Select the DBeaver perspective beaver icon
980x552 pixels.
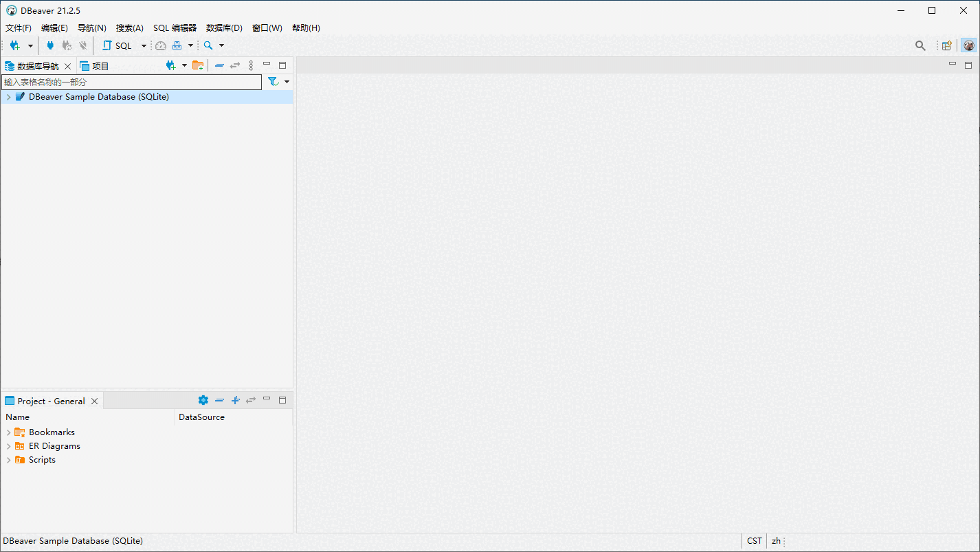pos(968,45)
